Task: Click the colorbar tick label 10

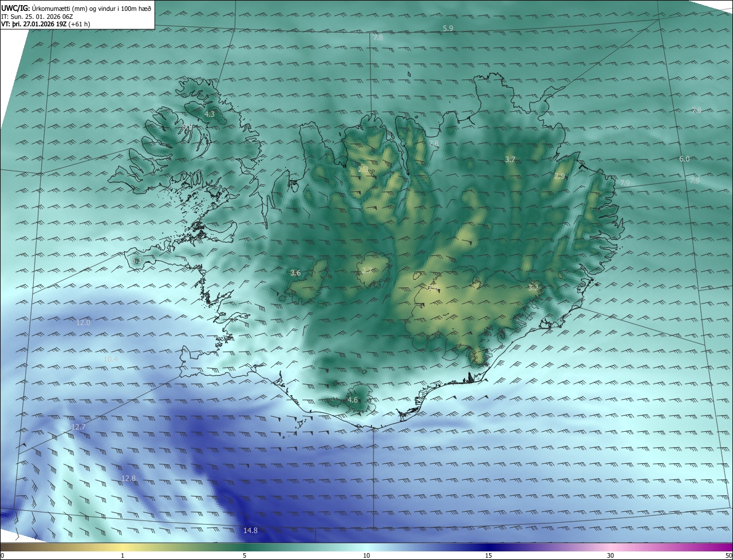Action: [x=366, y=556]
